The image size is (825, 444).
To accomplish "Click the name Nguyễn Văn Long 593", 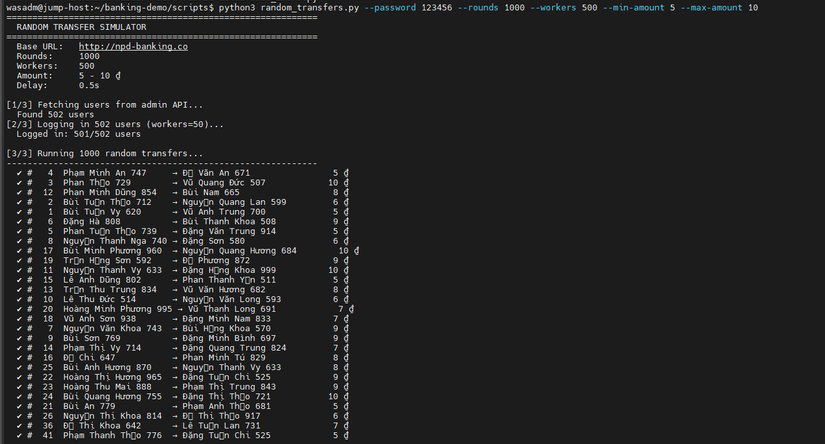I will 232,299.
